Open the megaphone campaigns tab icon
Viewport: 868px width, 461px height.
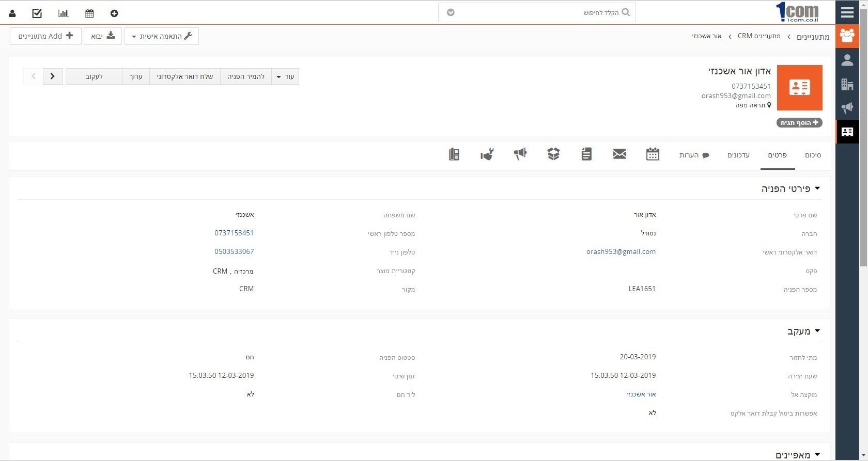pyautogui.click(x=520, y=154)
